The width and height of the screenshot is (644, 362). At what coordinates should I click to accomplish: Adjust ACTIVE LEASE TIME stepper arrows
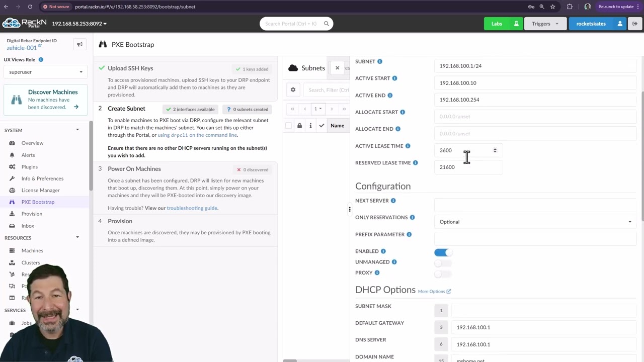coord(495,150)
